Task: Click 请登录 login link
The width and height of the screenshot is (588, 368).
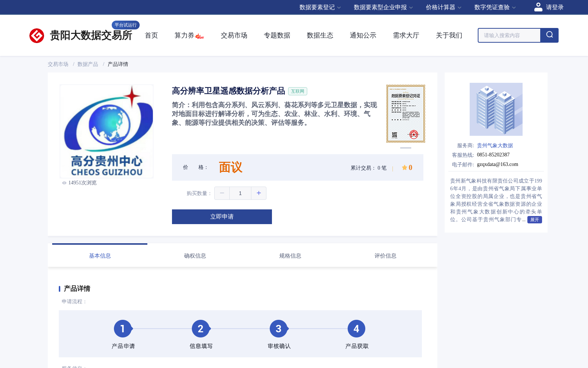Action: click(555, 7)
